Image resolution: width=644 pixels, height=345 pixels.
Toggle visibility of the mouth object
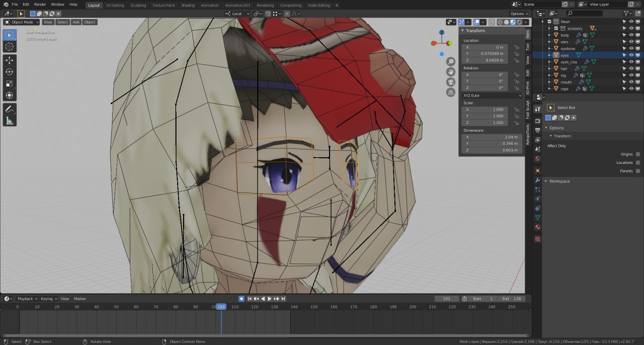point(631,82)
